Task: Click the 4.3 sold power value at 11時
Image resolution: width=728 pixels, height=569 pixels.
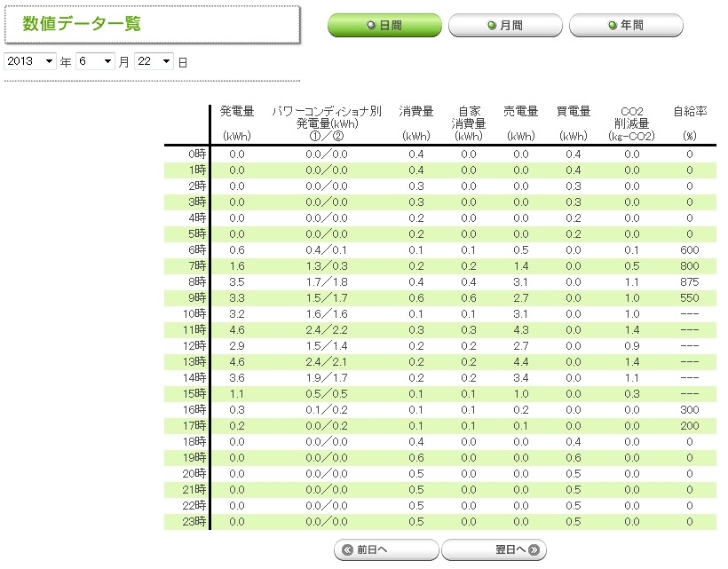Action: pos(521,329)
